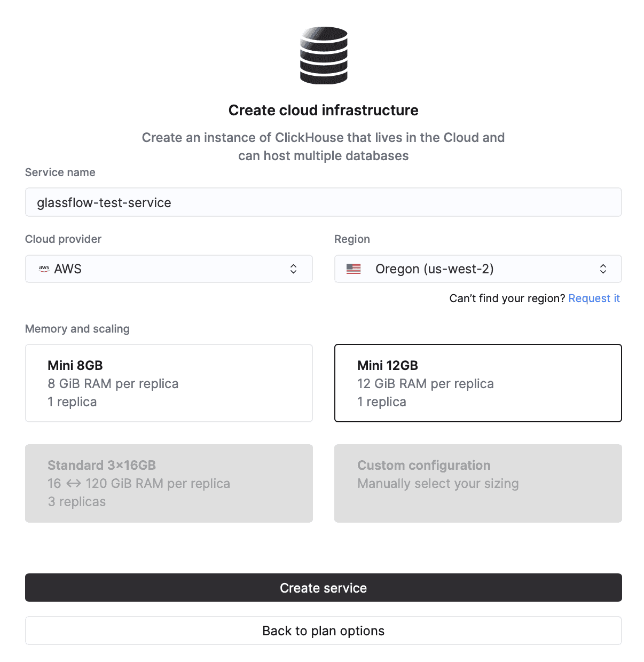Choose the Custom configuration card
The width and height of the screenshot is (644, 662).
(x=478, y=483)
